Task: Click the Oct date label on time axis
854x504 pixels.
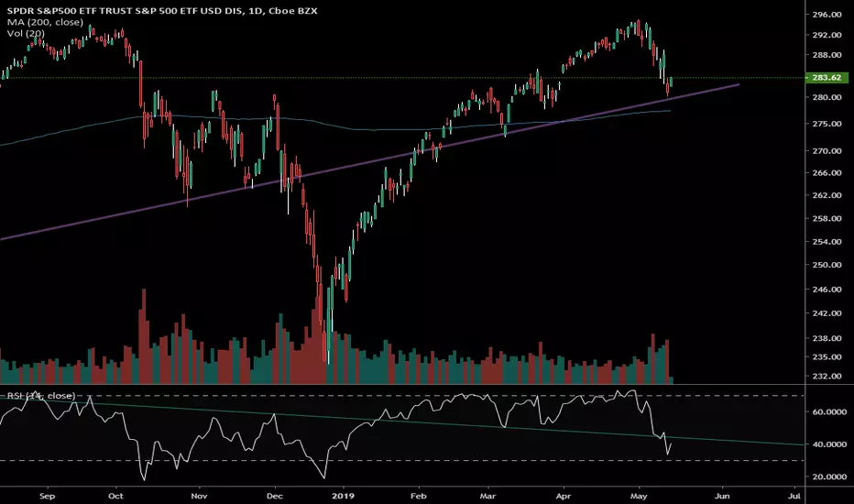Action: 115,496
